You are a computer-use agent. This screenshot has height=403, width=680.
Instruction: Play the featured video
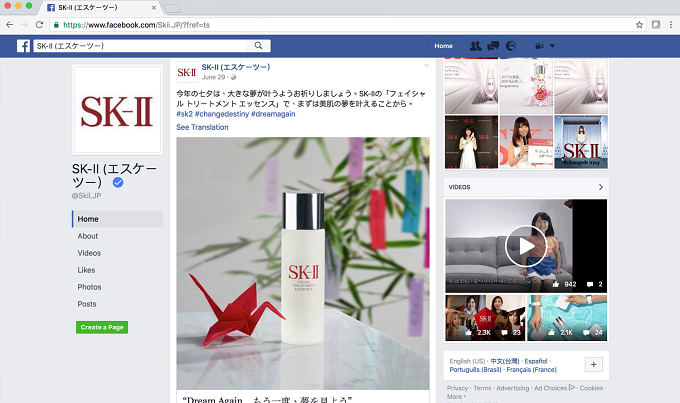pos(526,246)
